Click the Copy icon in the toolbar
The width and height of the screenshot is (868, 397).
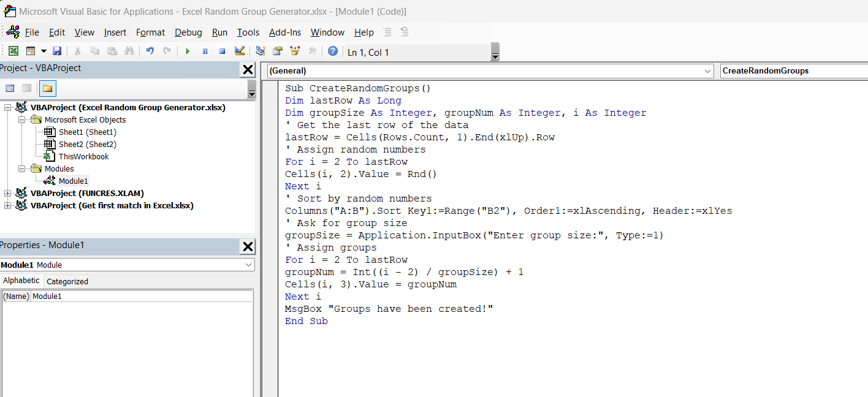94,51
